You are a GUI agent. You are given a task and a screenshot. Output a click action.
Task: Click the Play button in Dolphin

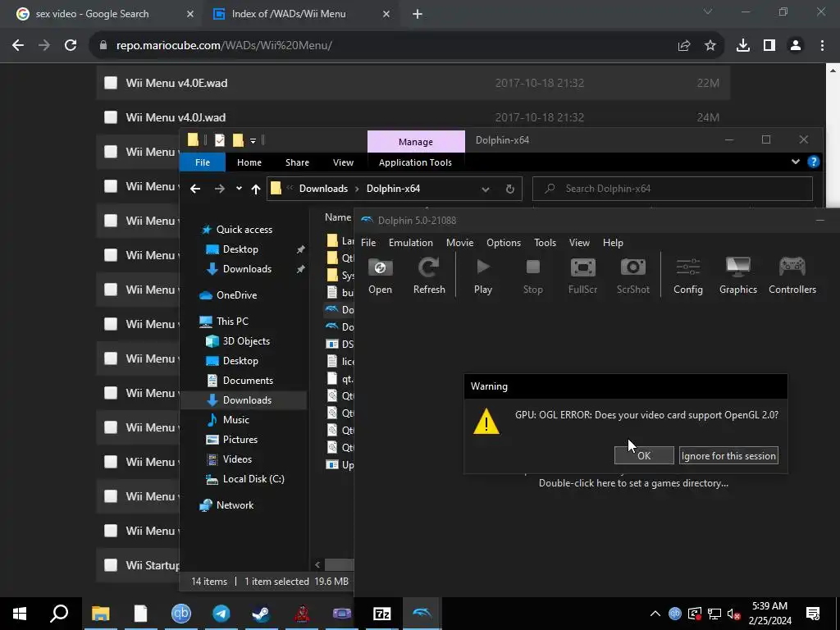point(482,276)
